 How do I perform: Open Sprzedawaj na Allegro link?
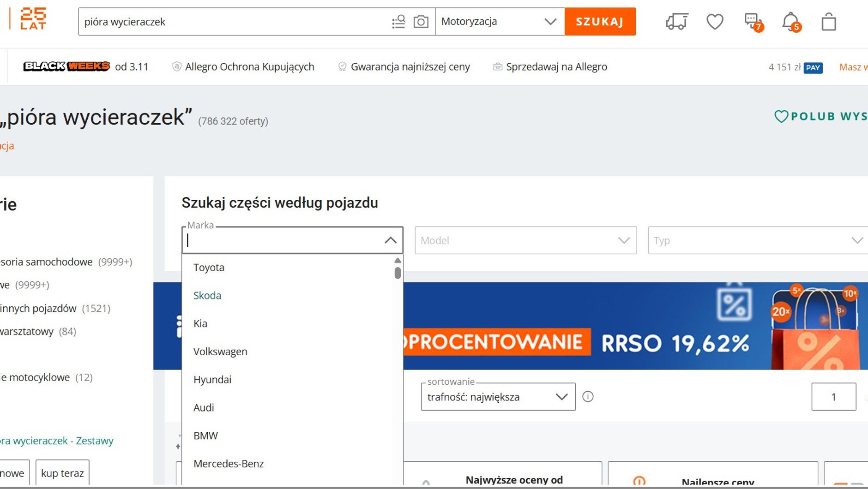click(x=550, y=67)
